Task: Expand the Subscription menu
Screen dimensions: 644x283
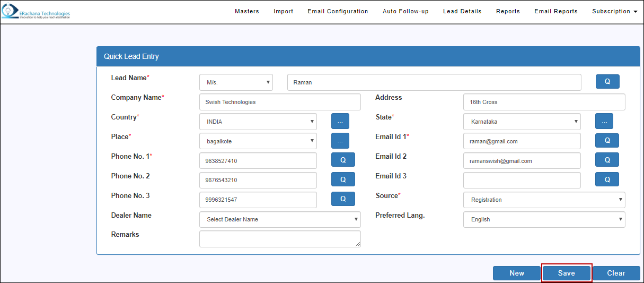Action: tap(614, 11)
